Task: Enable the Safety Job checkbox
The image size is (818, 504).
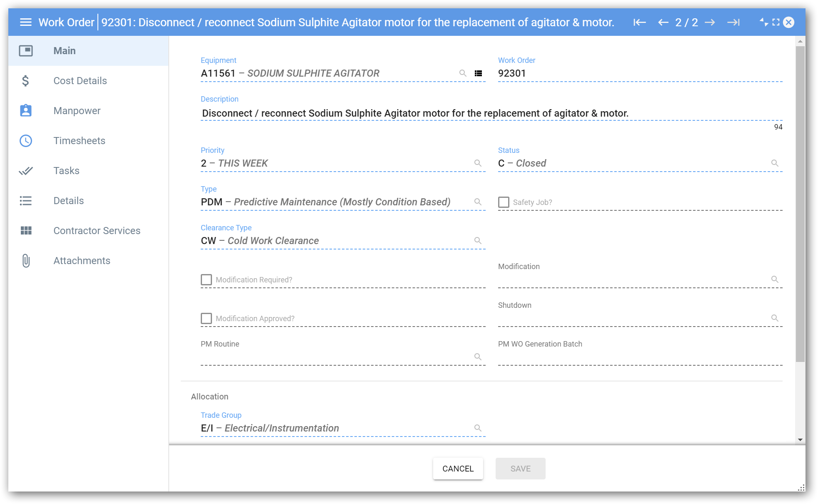Action: (x=504, y=202)
